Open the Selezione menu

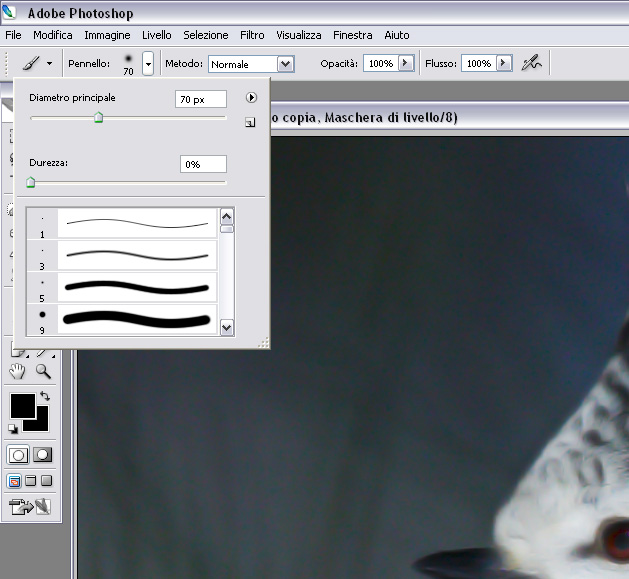pyautogui.click(x=206, y=35)
